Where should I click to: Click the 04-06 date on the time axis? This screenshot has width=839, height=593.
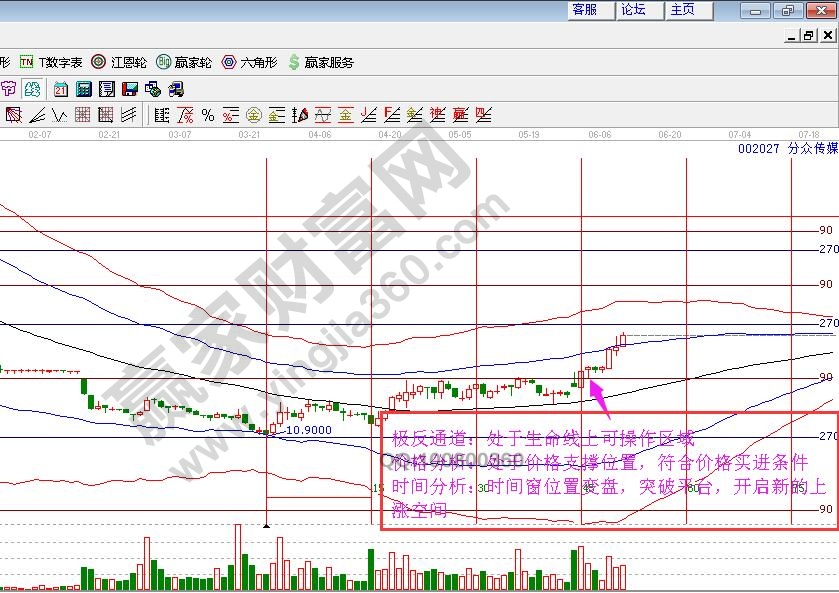coord(319,134)
